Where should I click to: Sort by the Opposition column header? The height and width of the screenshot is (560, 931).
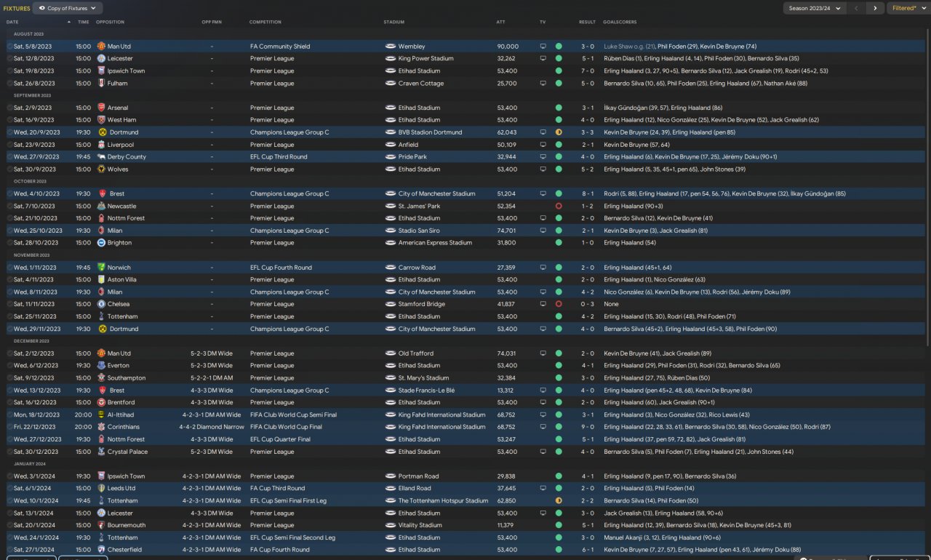point(111,23)
